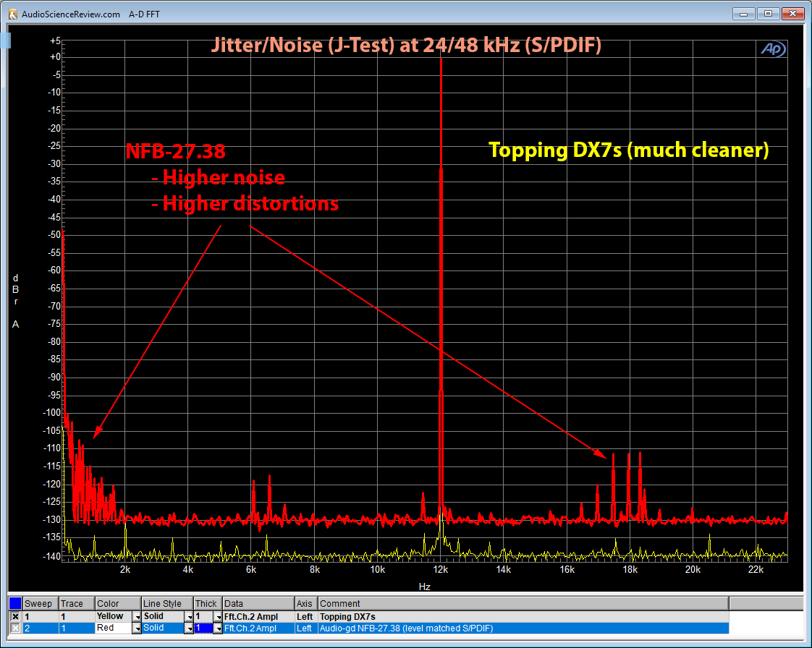Click the Trace column header
Viewport: 812px width, 648px height.
pos(77,603)
